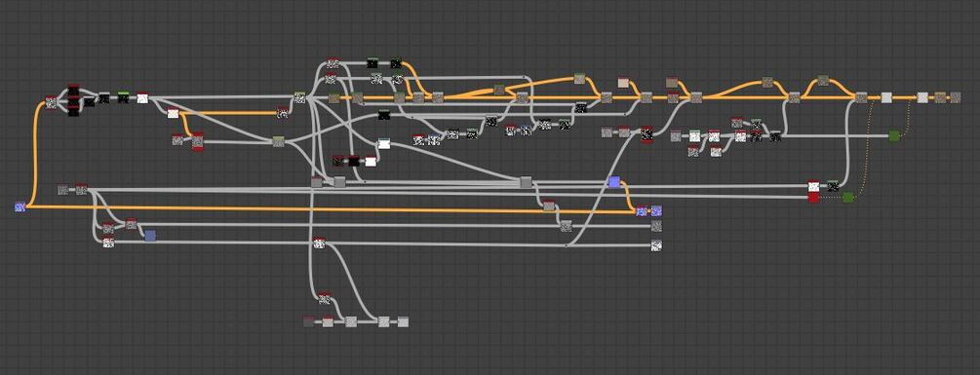Click the stacked black nodes at upper left
This screenshot has width=980, height=375.
point(74,99)
